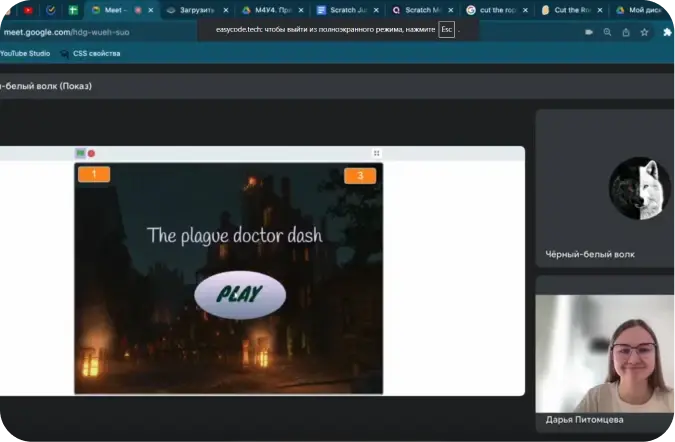The height and width of the screenshot is (442, 675).
Task: Click the meet.google.com address bar
Action: [x=66, y=32]
